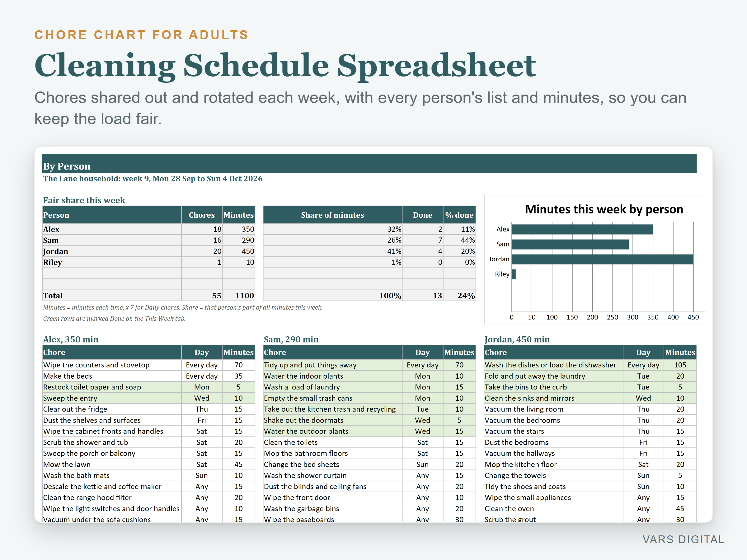Select 'Dust the blinds and ceiling fans'
The height and width of the screenshot is (560, 747).
(333, 486)
